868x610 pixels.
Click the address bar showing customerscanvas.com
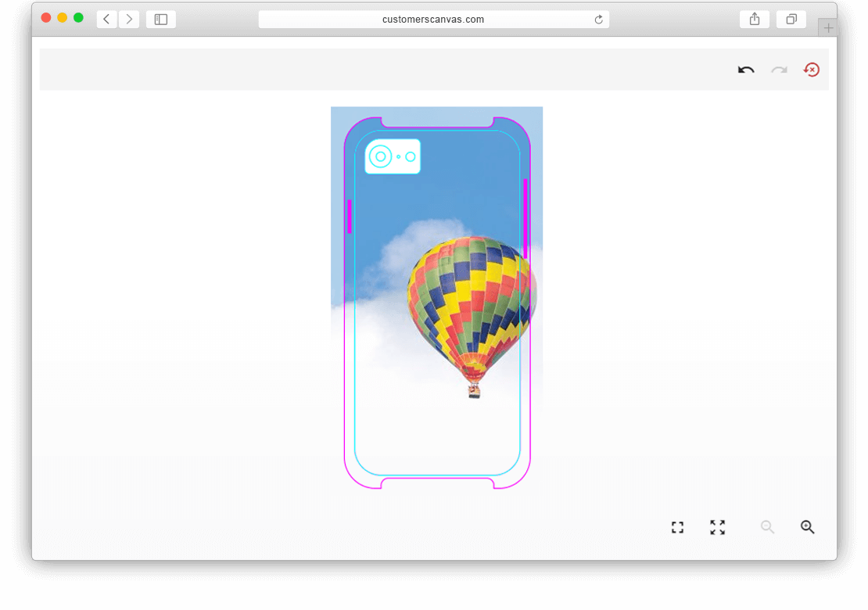[434, 19]
